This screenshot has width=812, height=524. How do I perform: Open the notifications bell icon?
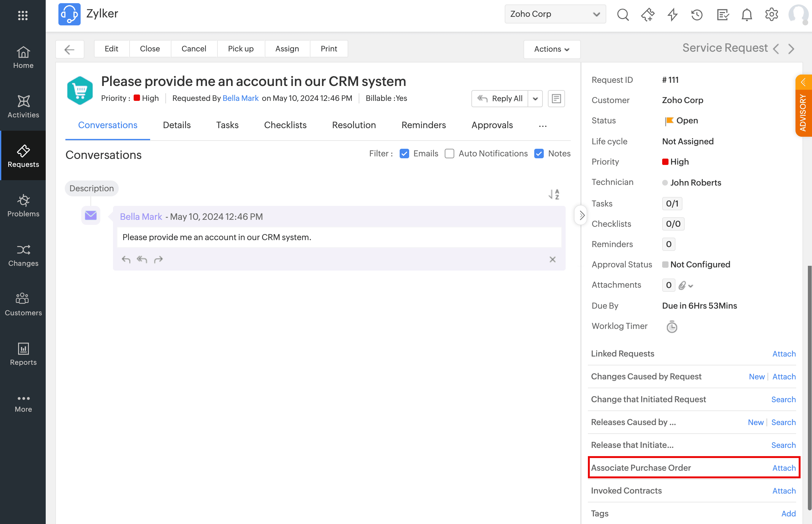coord(747,15)
